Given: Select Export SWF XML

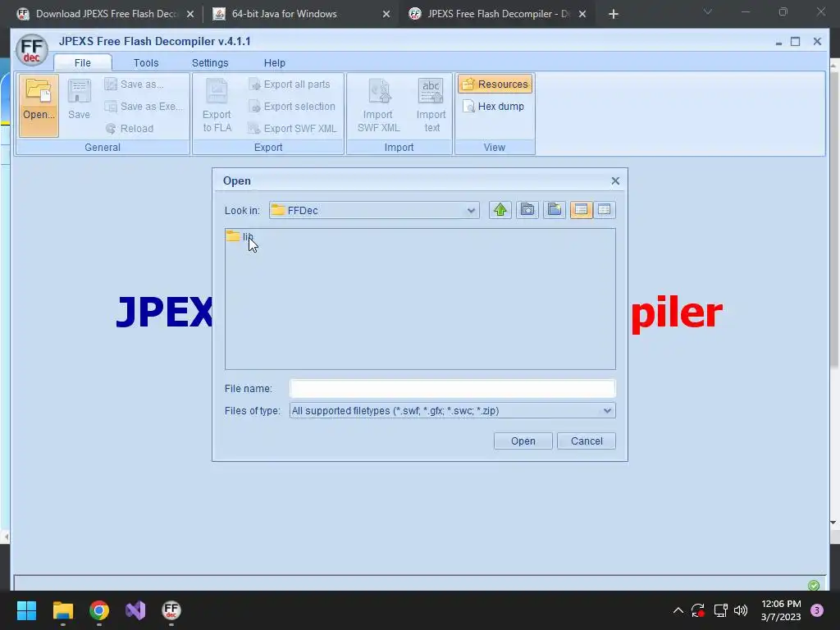Looking at the screenshot, I should 293,129.
